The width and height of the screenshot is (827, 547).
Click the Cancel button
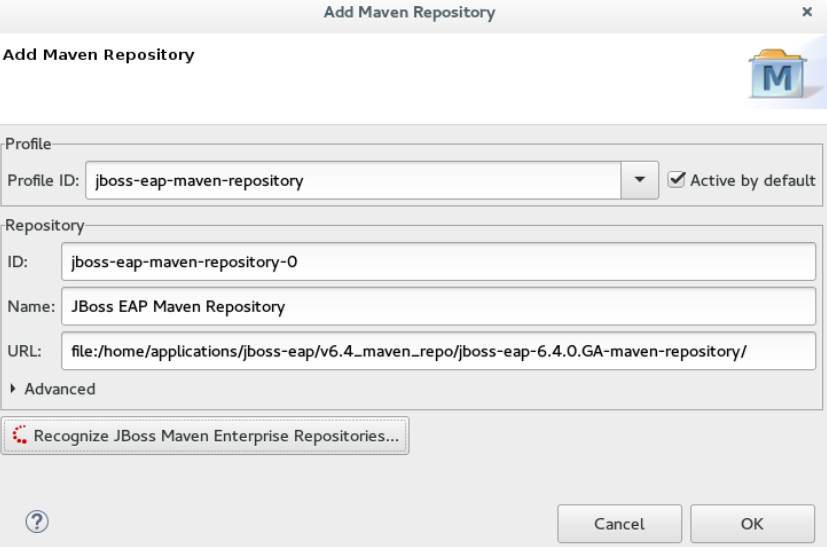tap(619, 523)
